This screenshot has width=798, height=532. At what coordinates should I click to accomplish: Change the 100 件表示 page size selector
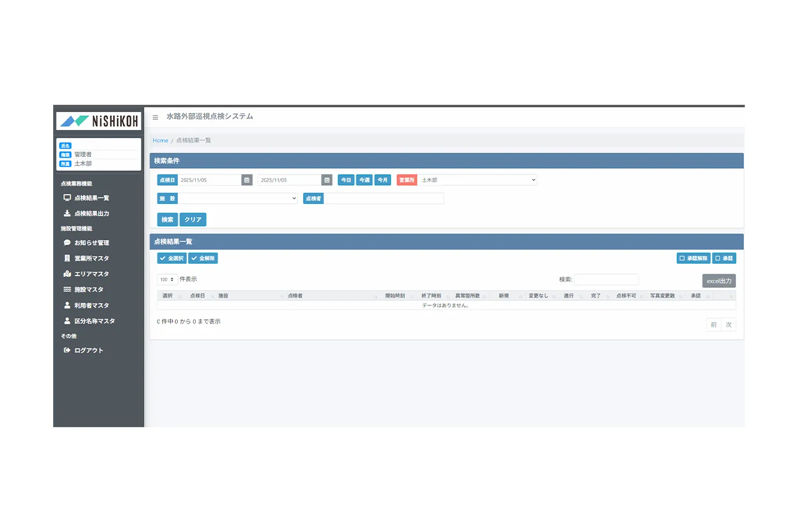167,279
